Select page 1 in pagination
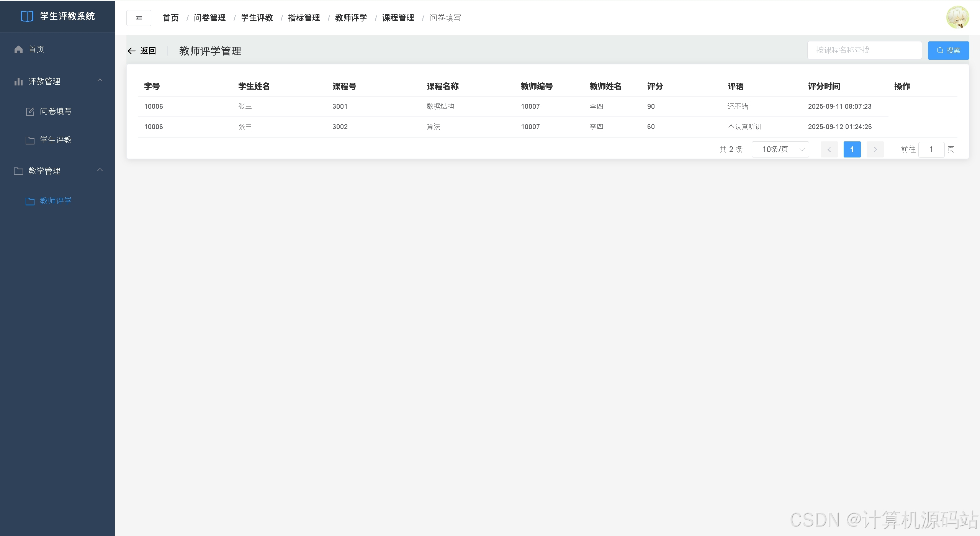 tap(852, 149)
